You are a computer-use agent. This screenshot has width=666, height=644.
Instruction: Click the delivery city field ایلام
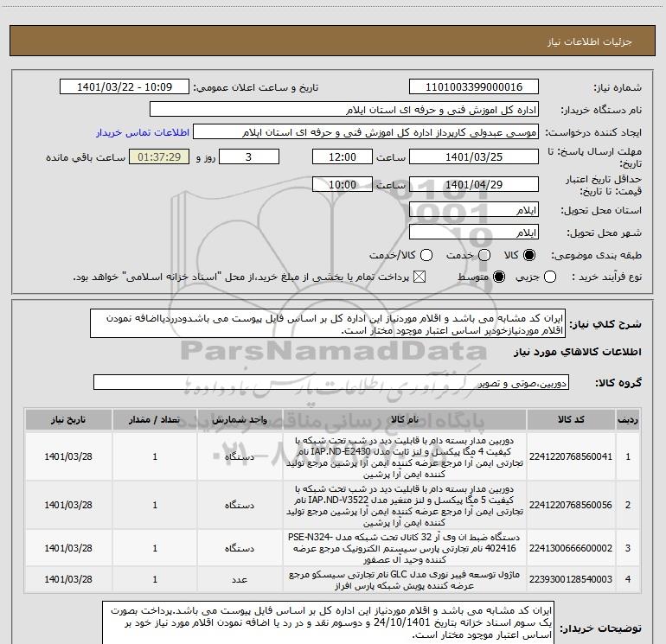pyautogui.click(x=474, y=233)
